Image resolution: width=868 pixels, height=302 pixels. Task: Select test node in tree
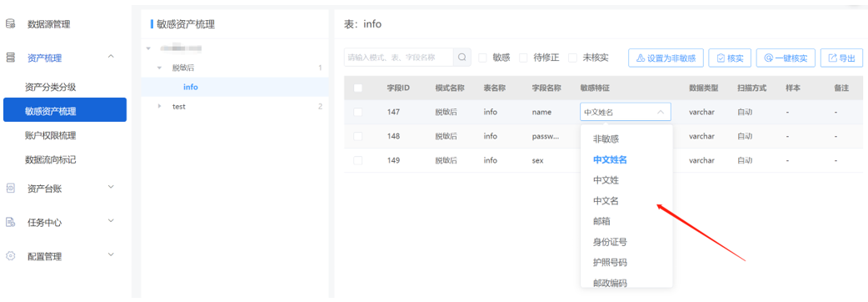179,107
